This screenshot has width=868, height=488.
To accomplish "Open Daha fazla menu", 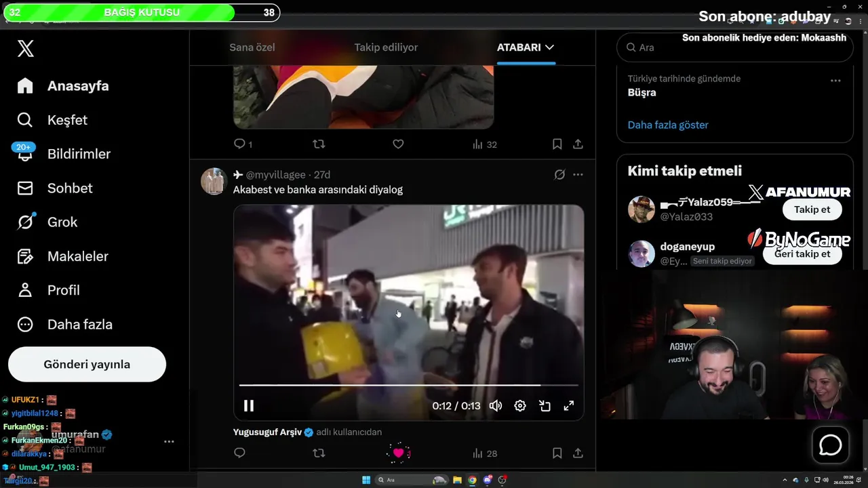I will pyautogui.click(x=64, y=324).
